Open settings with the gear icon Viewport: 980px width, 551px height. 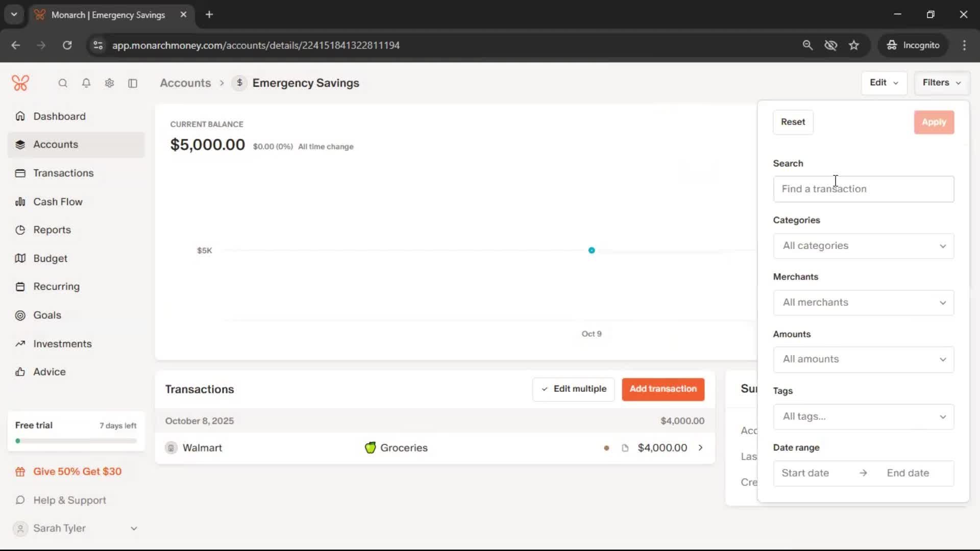click(109, 83)
